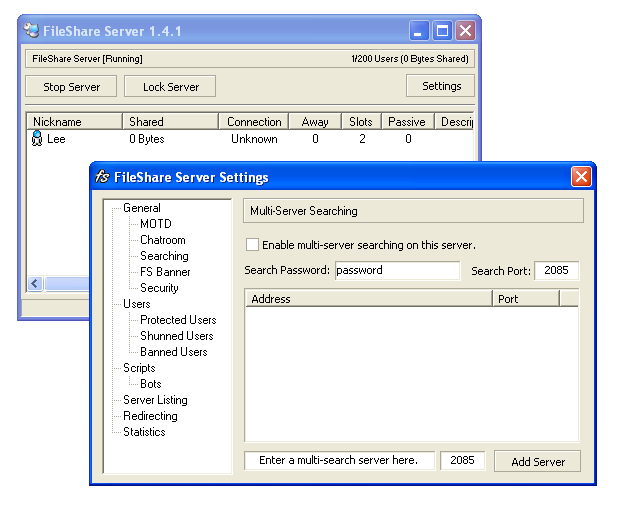621x511 pixels.
Task: Click the Add Server button
Action: (x=537, y=462)
